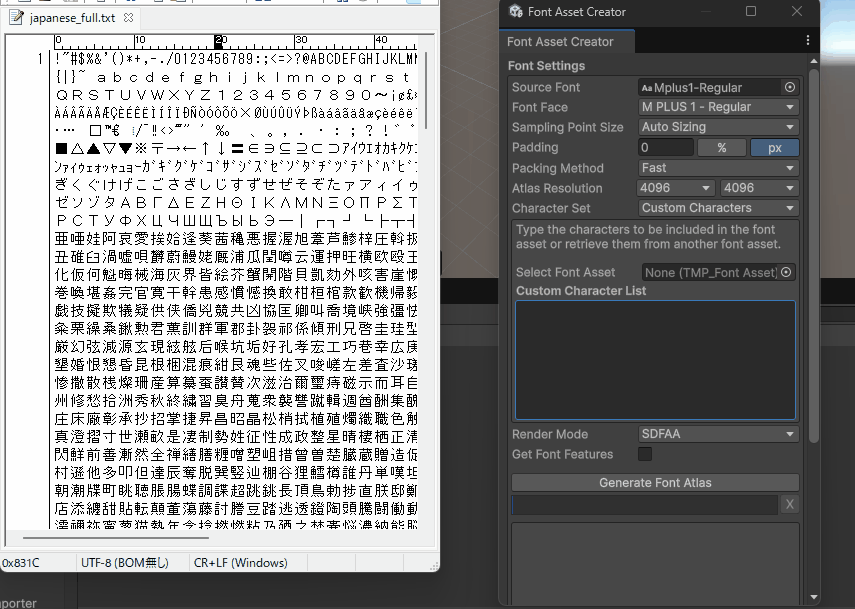The width and height of the screenshot is (855, 609).
Task: Open the Sampling Point Size dropdown
Action: [x=717, y=127]
